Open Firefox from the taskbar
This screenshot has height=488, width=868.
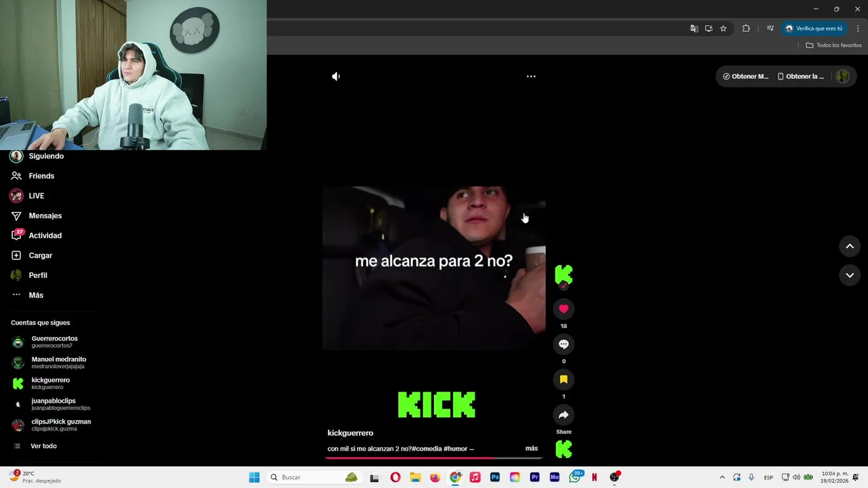click(x=435, y=477)
